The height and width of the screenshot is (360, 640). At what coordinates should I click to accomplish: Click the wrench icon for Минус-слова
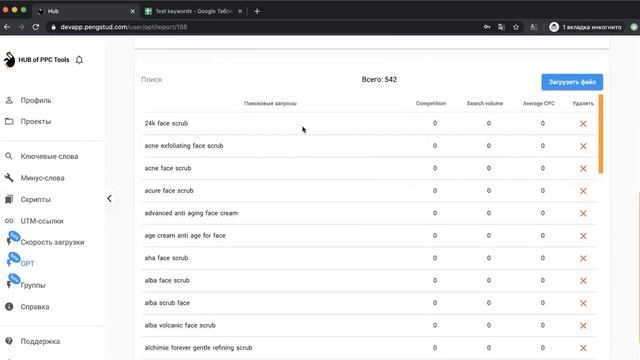[x=9, y=178]
